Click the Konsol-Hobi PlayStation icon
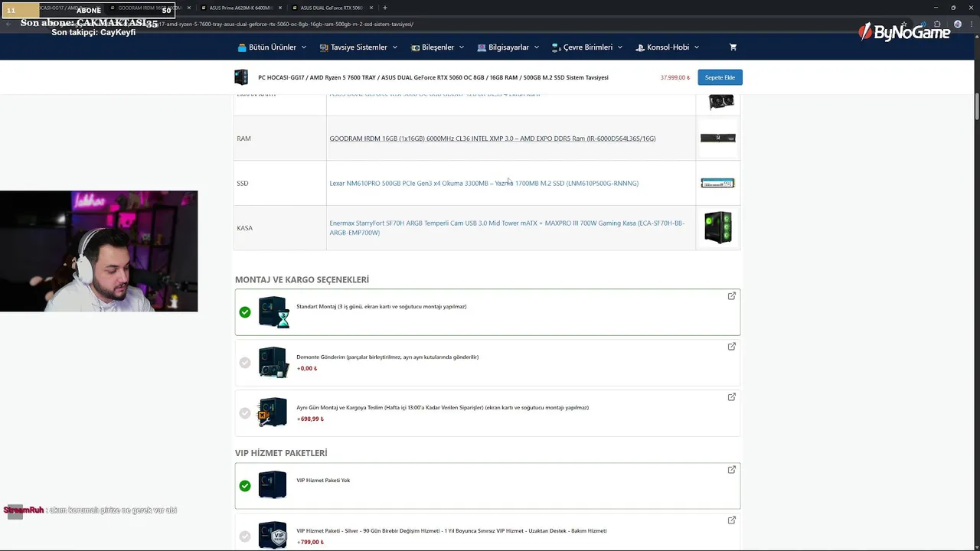Image resolution: width=980 pixels, height=551 pixels. point(640,47)
